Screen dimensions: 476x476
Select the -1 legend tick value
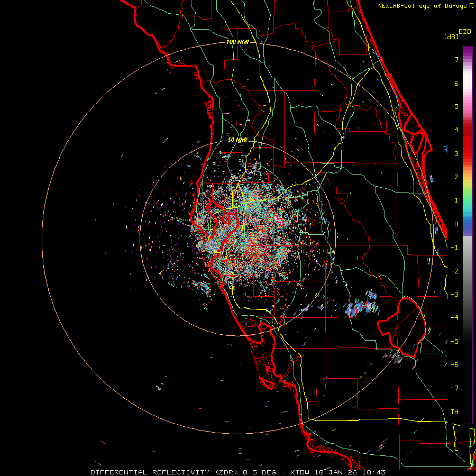pyautogui.click(x=454, y=248)
